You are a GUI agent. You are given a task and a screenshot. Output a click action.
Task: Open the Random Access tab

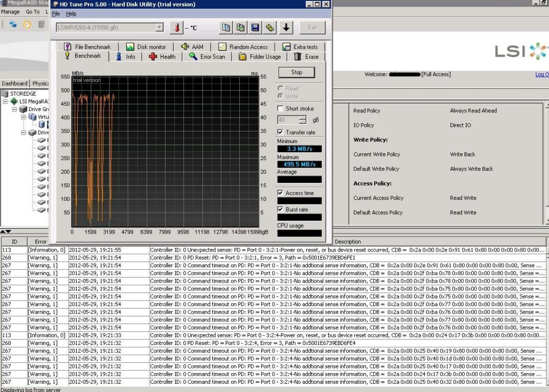pyautogui.click(x=243, y=47)
